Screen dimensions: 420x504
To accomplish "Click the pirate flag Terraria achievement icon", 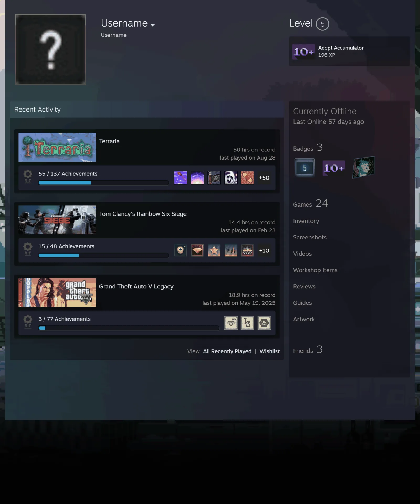I will point(214,178).
